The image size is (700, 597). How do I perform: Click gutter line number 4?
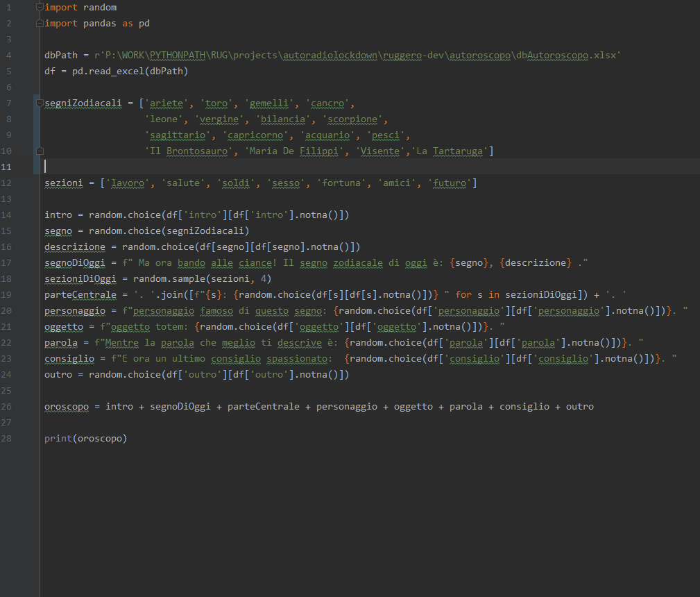(x=8, y=55)
